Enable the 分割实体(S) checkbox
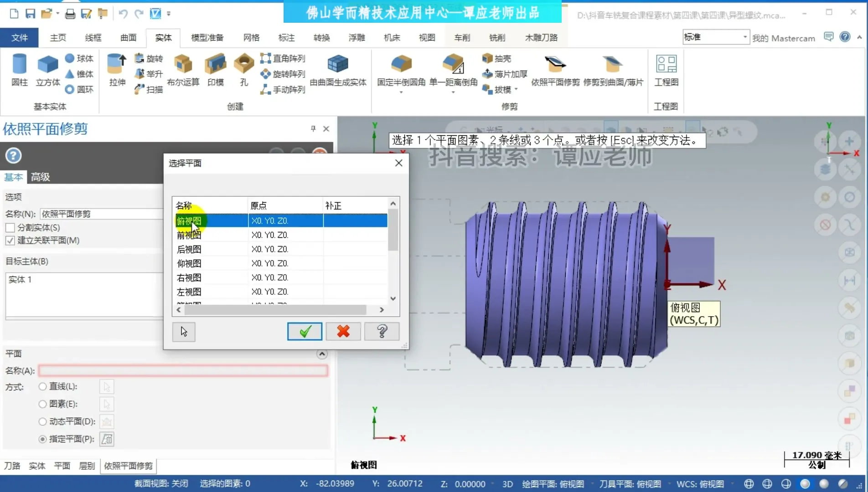 point(10,227)
